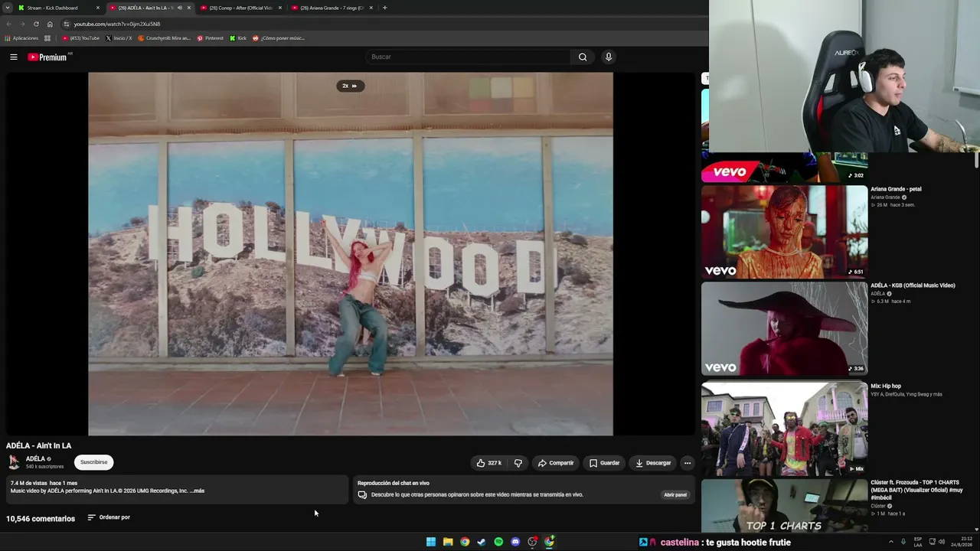Expand the video description with ...más
Viewport: 980px width, 551px height.
[x=198, y=491]
